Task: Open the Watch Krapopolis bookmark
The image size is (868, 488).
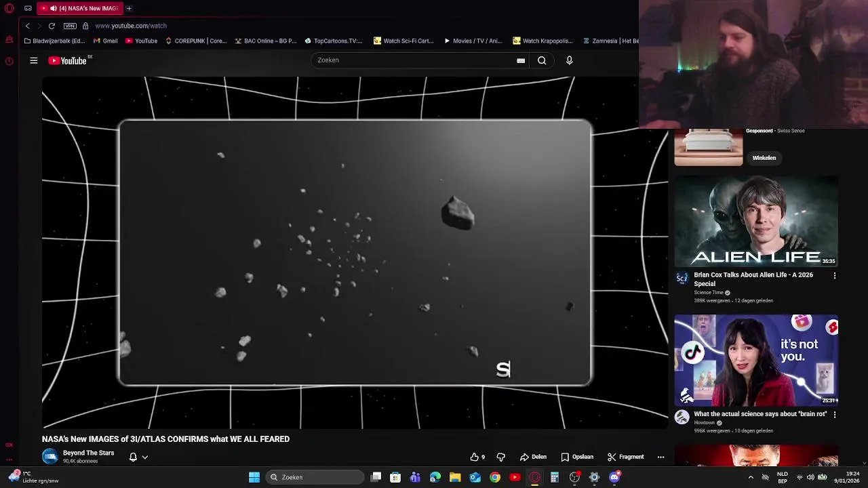Action: (x=542, y=41)
